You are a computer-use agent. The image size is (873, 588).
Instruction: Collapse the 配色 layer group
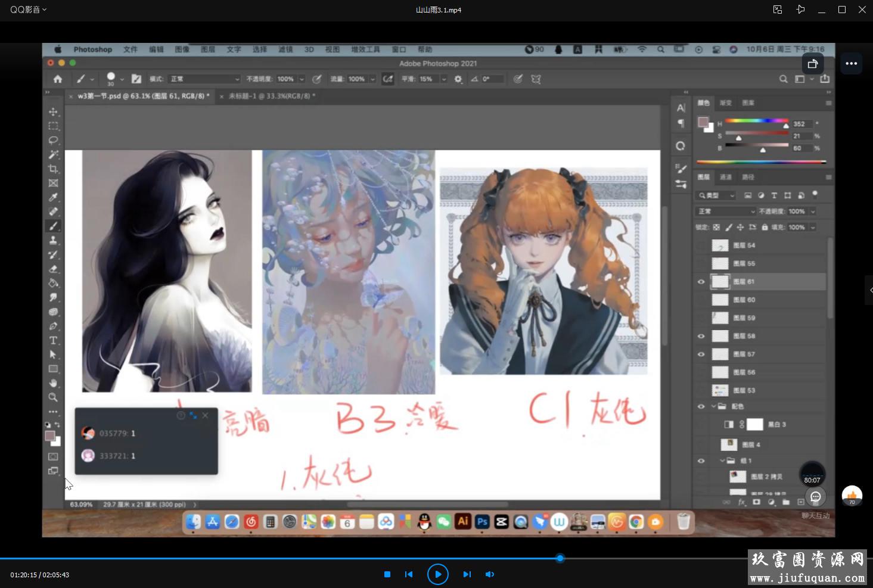[x=713, y=407]
